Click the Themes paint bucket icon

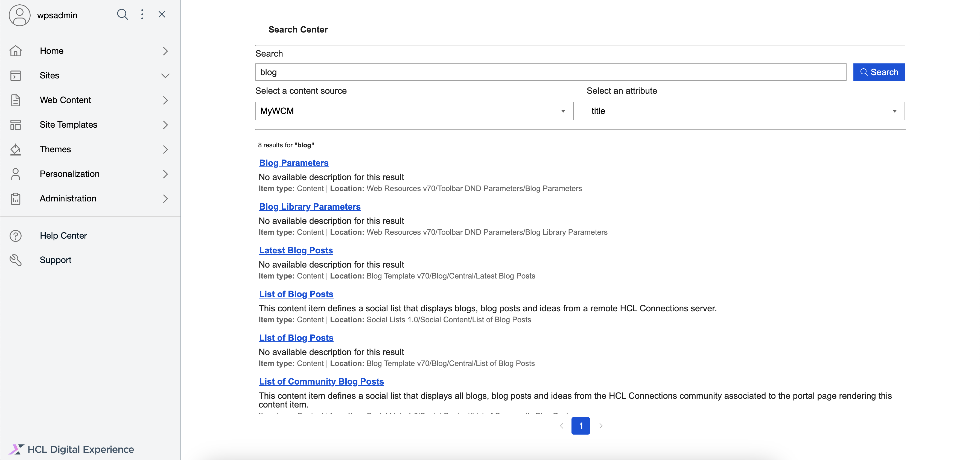(16, 150)
